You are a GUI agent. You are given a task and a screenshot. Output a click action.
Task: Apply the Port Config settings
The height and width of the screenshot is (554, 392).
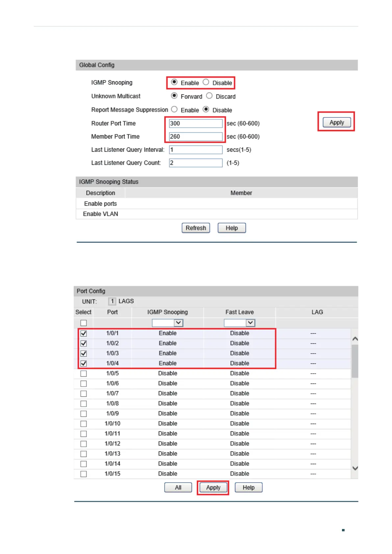pyautogui.click(x=213, y=488)
